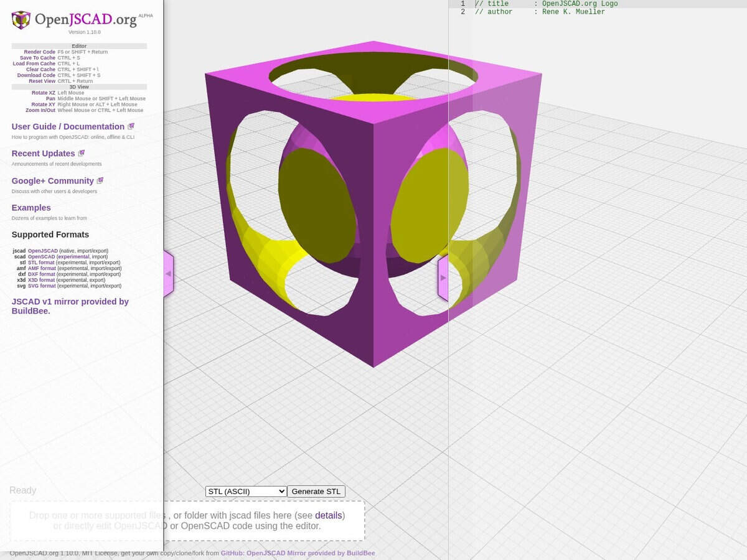
Task: Click the external-link icon beside Recent Updates
Action: tap(81, 153)
